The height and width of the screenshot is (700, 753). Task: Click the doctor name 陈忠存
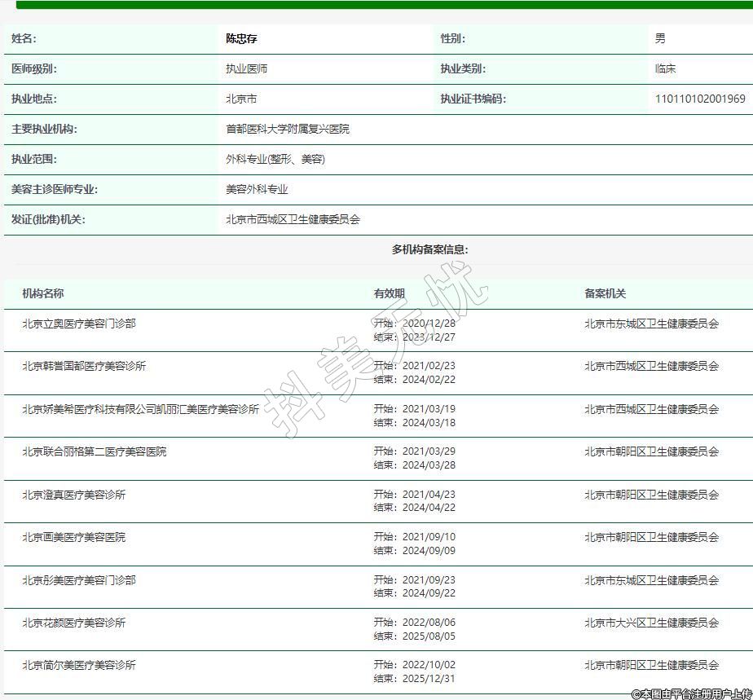coord(241,38)
